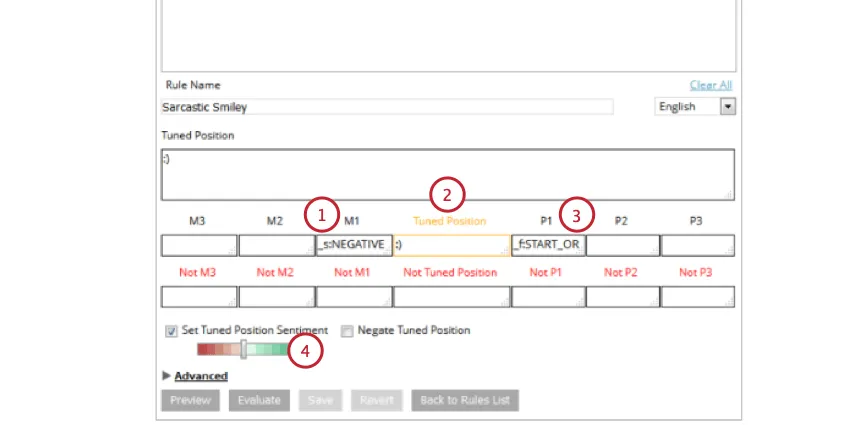Viewport: 850px width, 425px height.
Task: Select the P1 field containing _f:START_OR
Action: point(548,245)
